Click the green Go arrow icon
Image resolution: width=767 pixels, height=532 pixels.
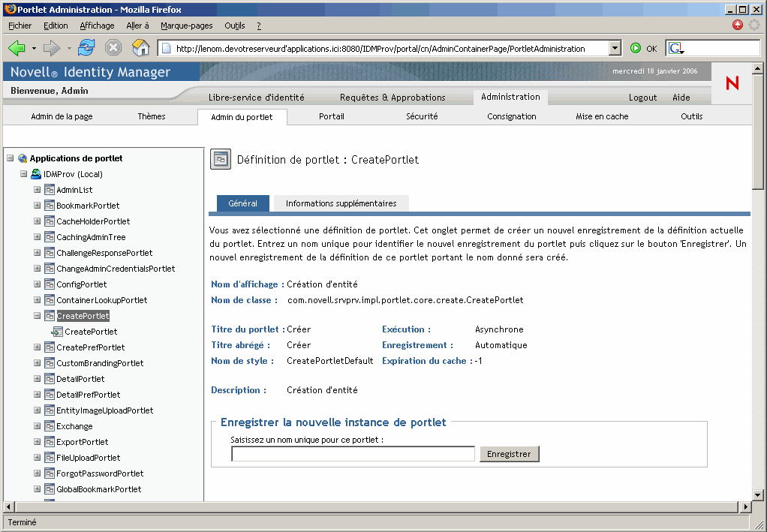click(x=636, y=48)
